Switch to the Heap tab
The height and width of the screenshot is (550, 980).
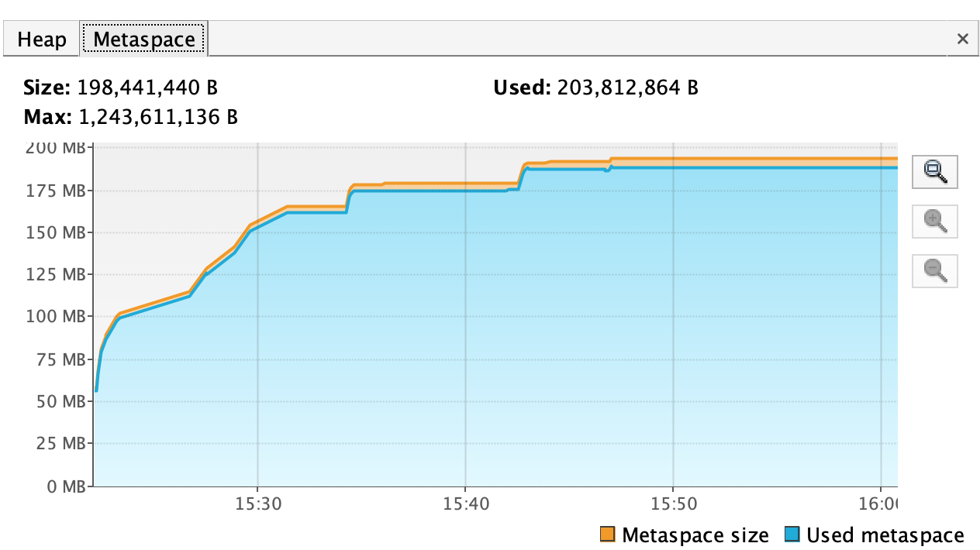coord(41,39)
